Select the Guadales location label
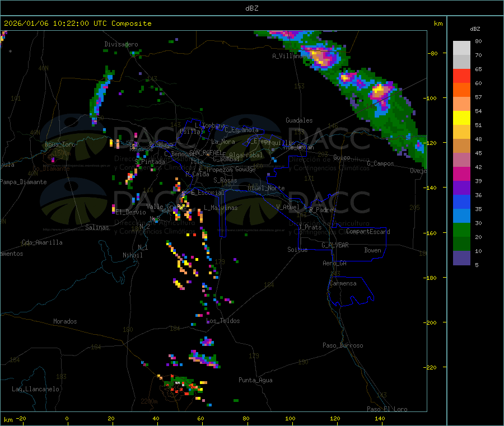The image size is (504, 426). (299, 120)
